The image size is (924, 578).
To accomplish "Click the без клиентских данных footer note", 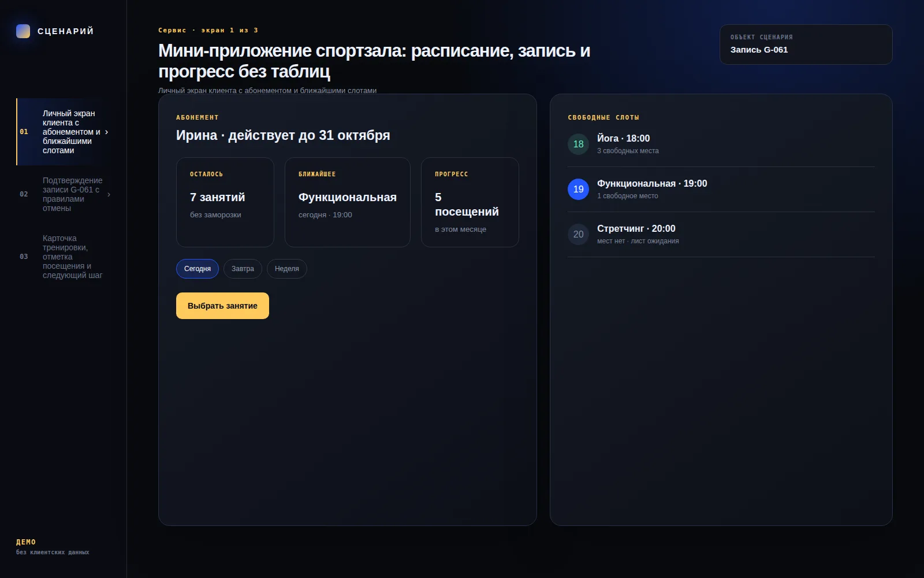I will coord(53,553).
